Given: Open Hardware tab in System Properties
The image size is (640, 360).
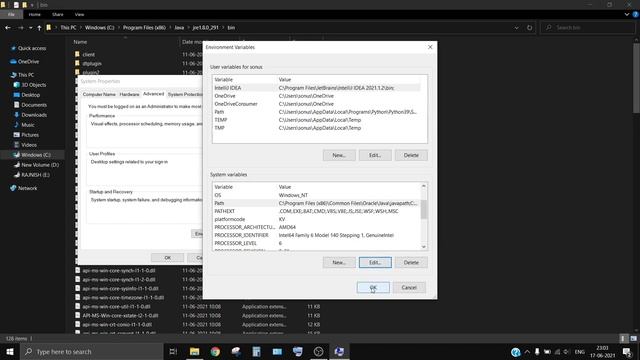Looking at the screenshot, I should coord(129,94).
